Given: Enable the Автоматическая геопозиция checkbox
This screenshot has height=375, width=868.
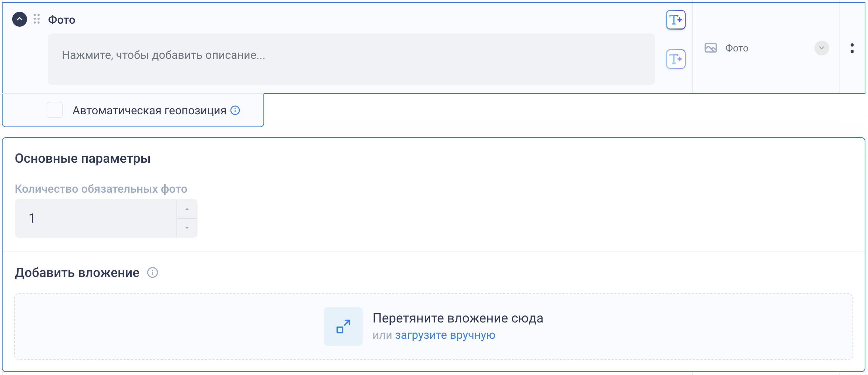Looking at the screenshot, I should tap(55, 110).
